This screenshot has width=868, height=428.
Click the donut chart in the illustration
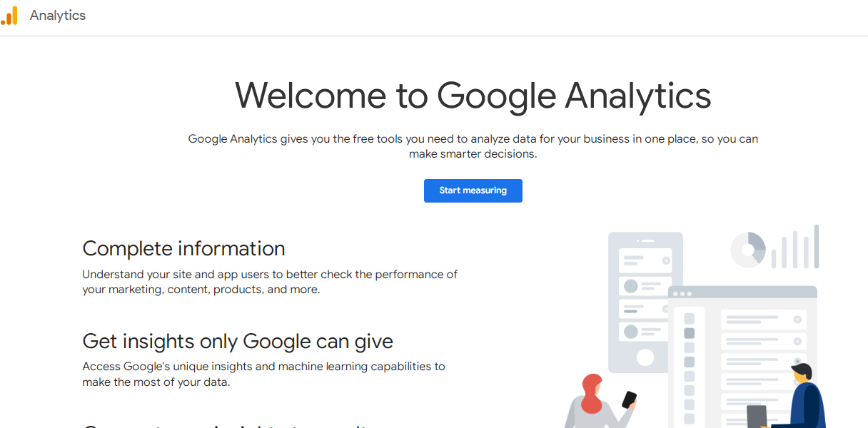coord(748,250)
